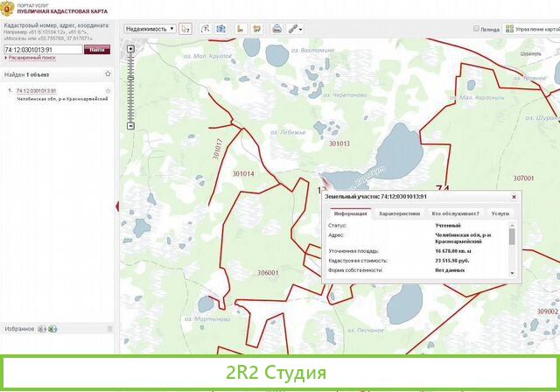Viewport: 560px width, 392px height.
Task: Open the 'Кто обслуживает?' tab
Action: (x=455, y=213)
